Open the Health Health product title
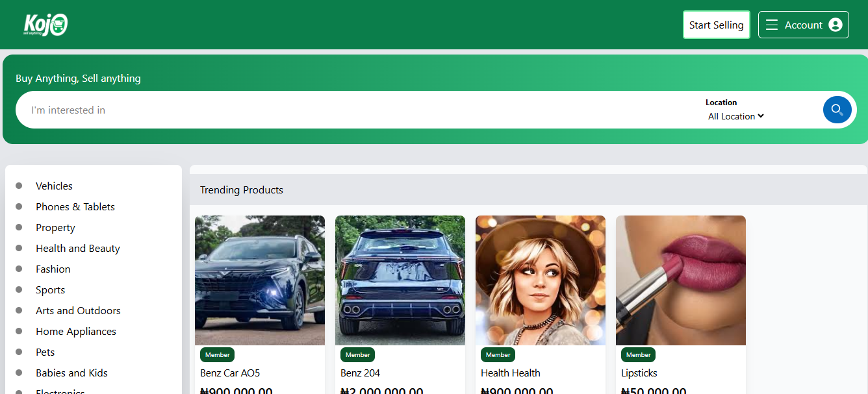Viewport: 868px width, 394px height. tap(510, 373)
